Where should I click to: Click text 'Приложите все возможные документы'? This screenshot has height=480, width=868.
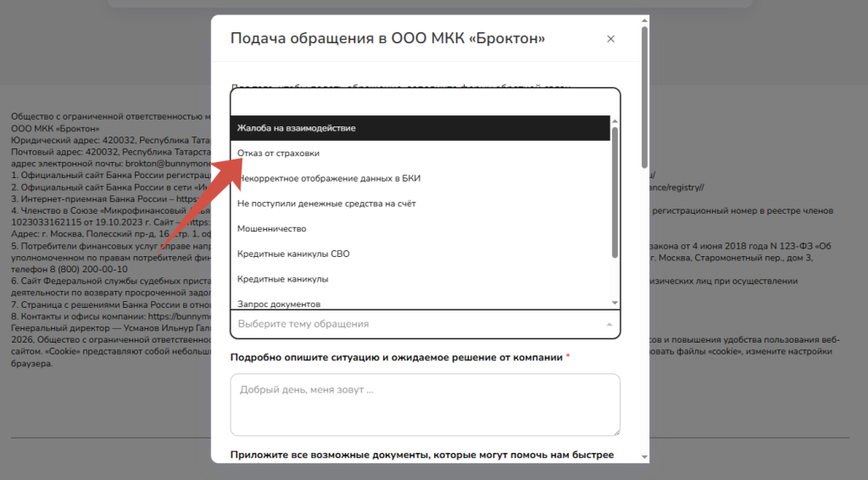tap(331, 455)
